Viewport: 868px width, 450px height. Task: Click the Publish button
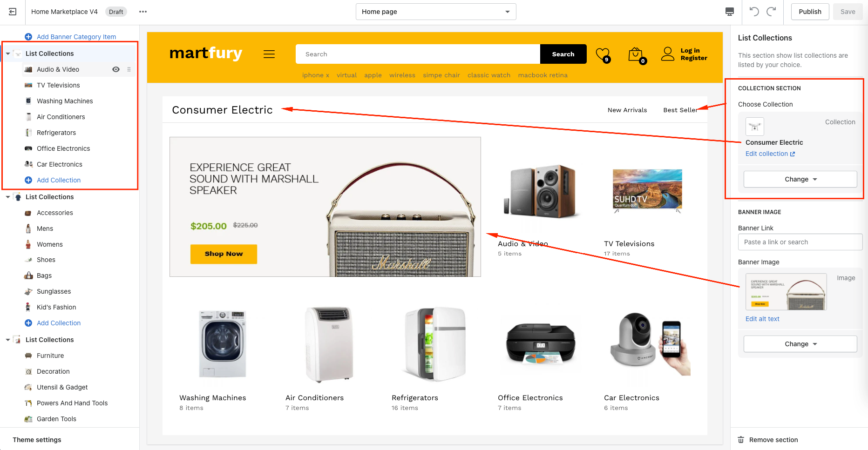click(x=810, y=12)
